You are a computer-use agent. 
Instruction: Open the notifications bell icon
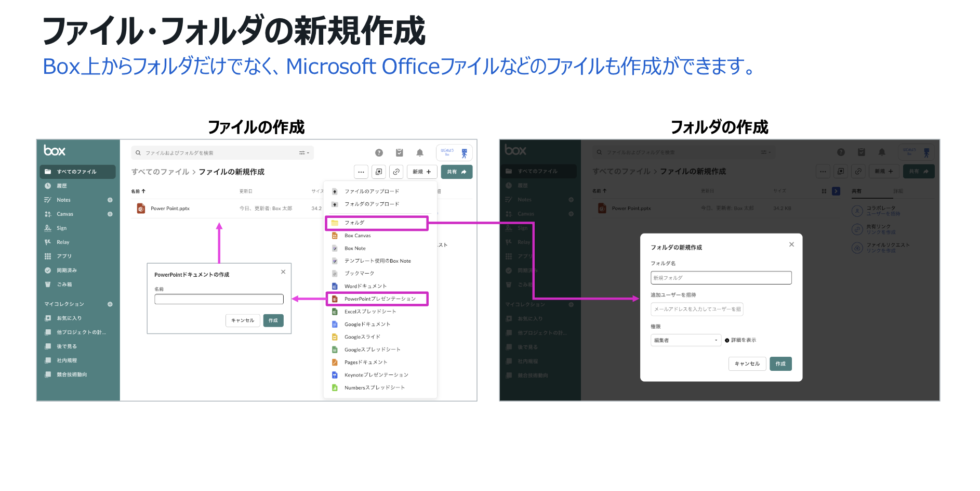[420, 153]
